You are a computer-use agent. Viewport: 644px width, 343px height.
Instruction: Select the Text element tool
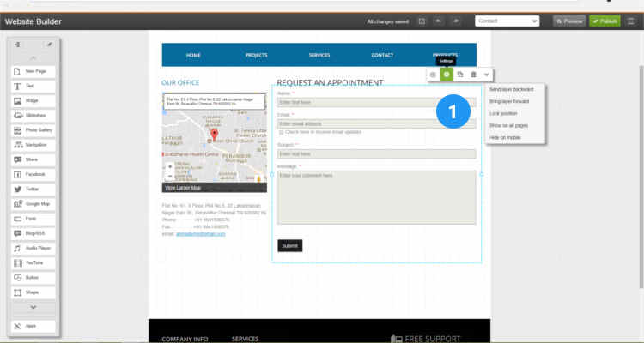pos(33,86)
